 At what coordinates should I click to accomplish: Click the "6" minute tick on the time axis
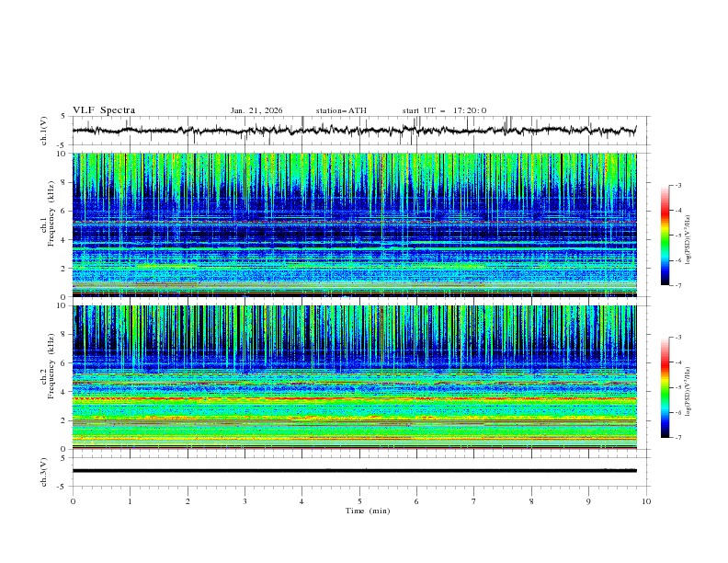click(416, 501)
